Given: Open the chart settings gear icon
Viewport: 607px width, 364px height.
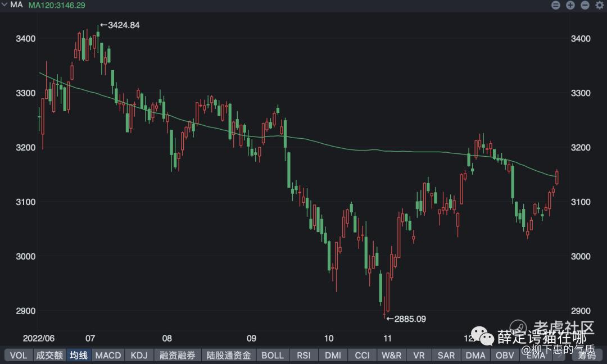Looking at the screenshot, I should pos(600,5).
